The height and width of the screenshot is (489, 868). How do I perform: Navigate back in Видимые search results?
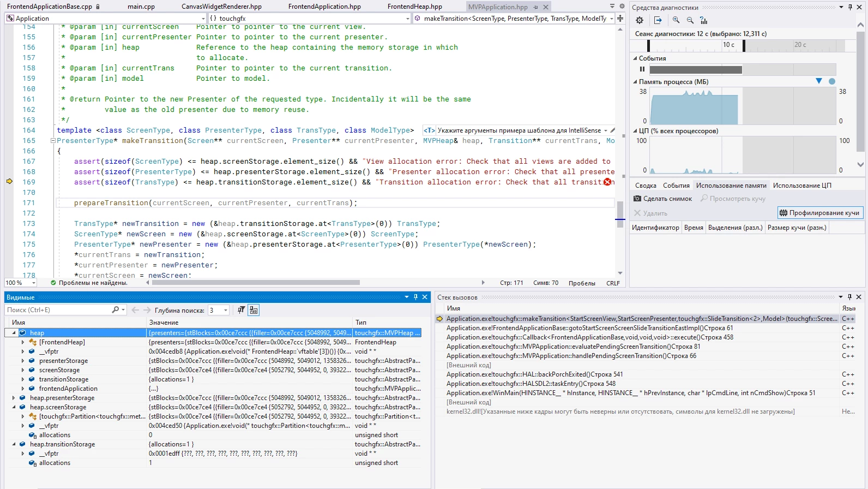coord(135,310)
